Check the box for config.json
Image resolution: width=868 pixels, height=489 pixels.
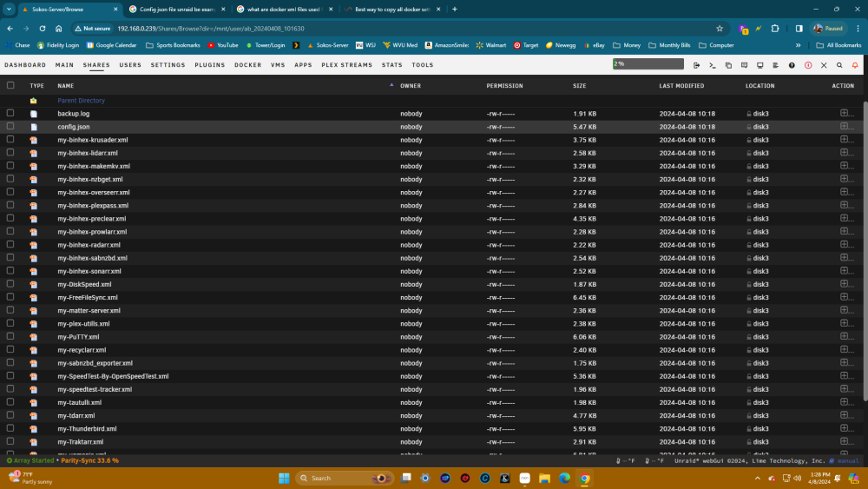(x=10, y=126)
